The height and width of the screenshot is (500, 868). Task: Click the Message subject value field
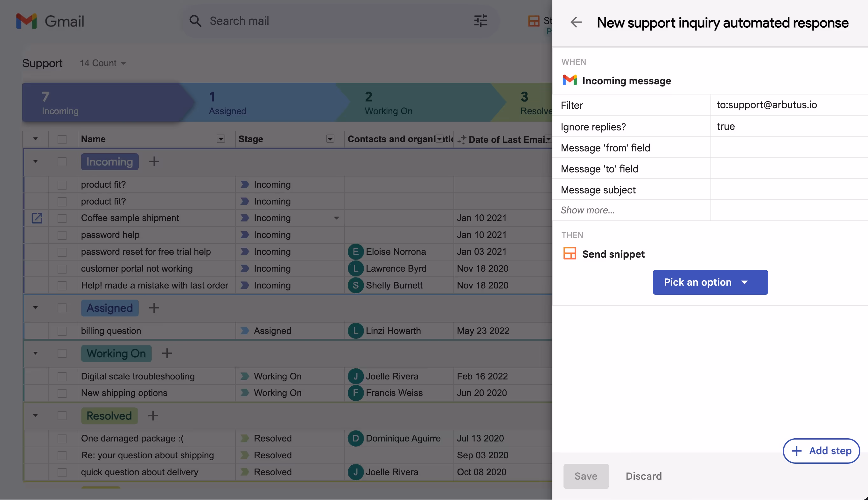coord(789,190)
